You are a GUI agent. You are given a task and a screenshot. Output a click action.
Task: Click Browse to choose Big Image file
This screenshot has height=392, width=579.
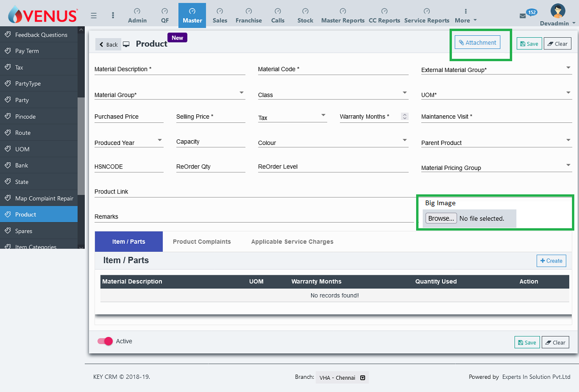[x=441, y=218]
